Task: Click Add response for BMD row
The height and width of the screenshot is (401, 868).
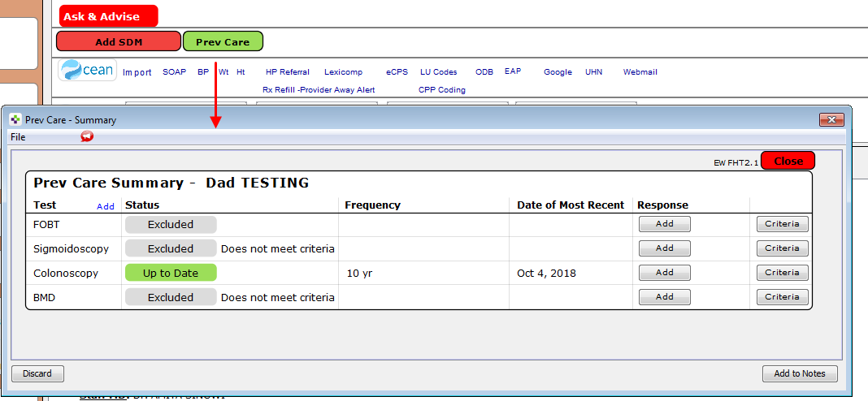Action: [664, 297]
